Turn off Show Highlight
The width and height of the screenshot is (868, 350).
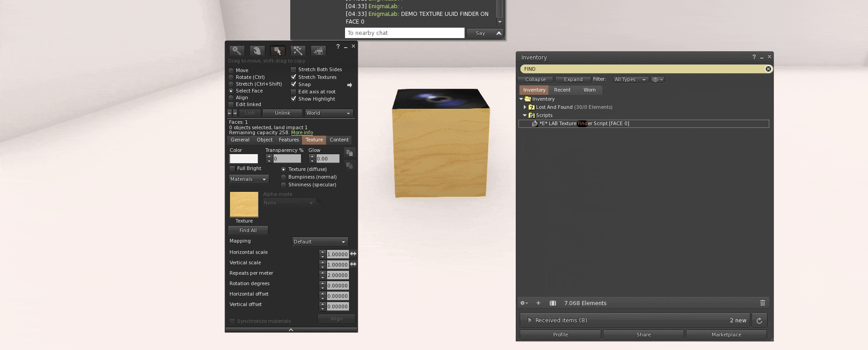pos(293,99)
